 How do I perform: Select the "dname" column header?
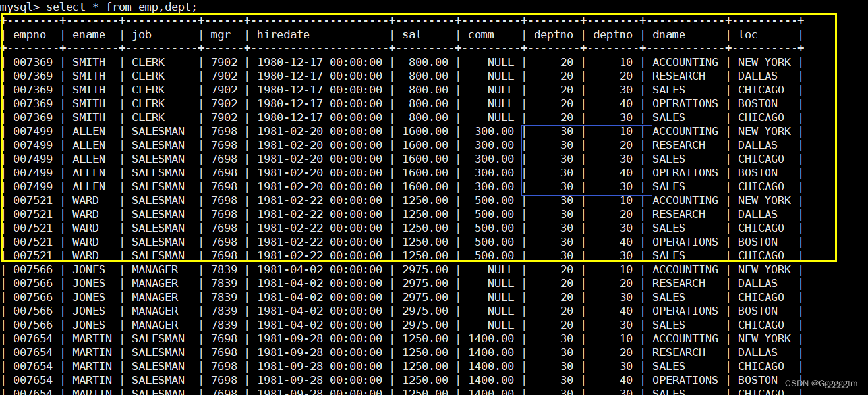(669, 35)
